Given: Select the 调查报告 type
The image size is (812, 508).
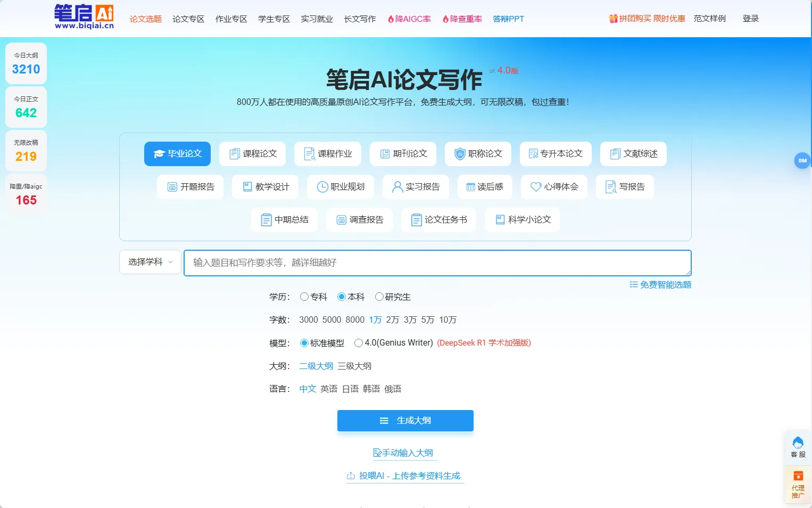Looking at the screenshot, I should pos(359,220).
